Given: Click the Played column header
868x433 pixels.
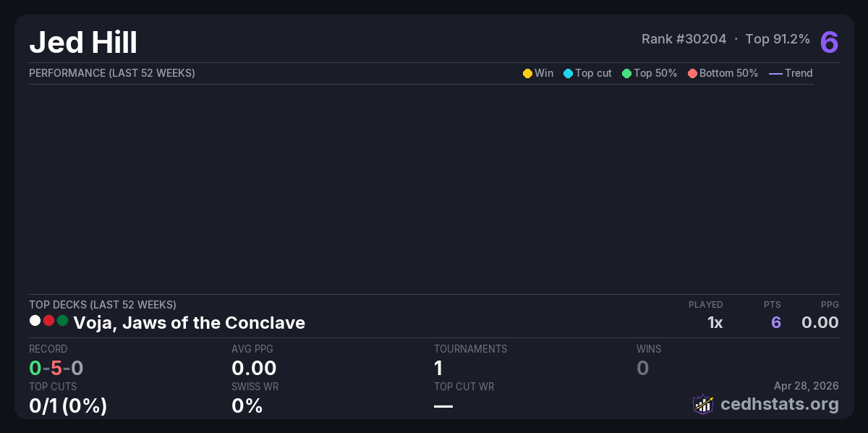Looking at the screenshot, I should click(x=705, y=305).
